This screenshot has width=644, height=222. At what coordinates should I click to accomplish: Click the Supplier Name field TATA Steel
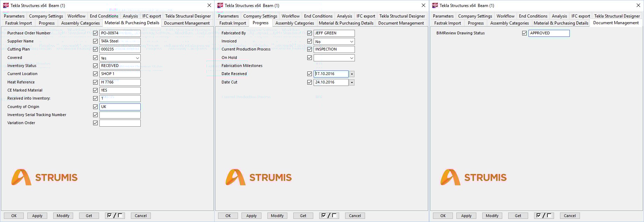[120, 41]
